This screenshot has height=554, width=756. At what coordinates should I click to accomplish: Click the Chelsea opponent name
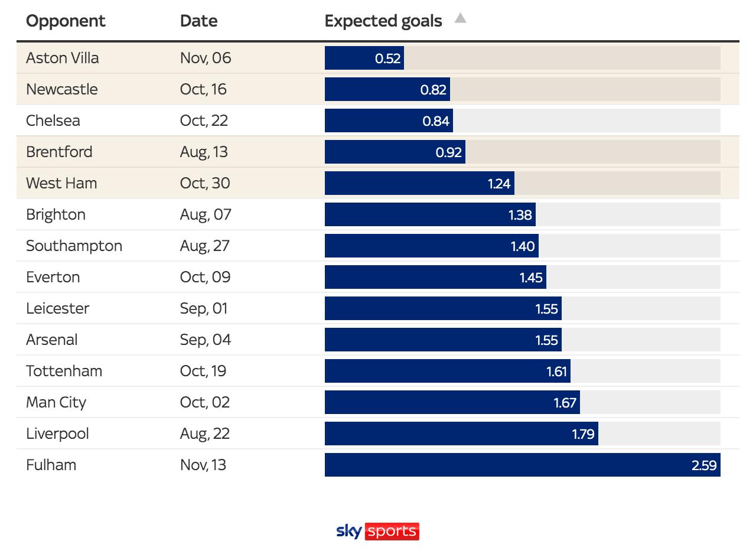coord(53,120)
